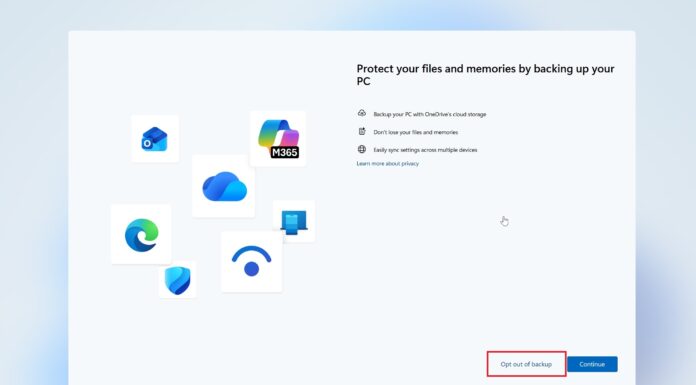Click the files and memories bullet icon

[x=362, y=131]
